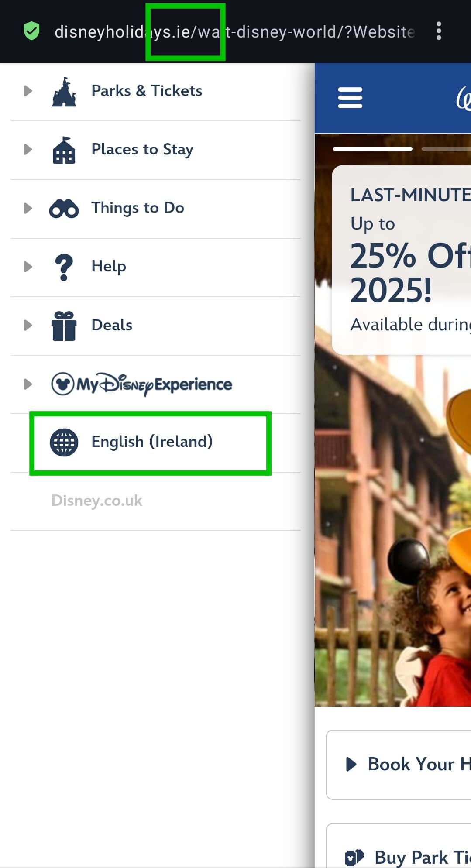Open the Disney.co.uk link
Screen dimensions: 471x868
coord(97,501)
